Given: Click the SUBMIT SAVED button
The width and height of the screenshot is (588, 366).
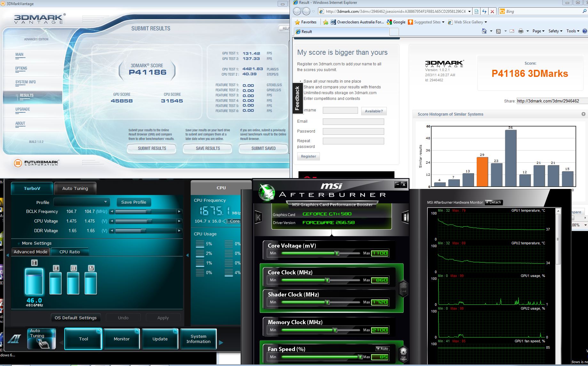Looking at the screenshot, I should pyautogui.click(x=263, y=148).
